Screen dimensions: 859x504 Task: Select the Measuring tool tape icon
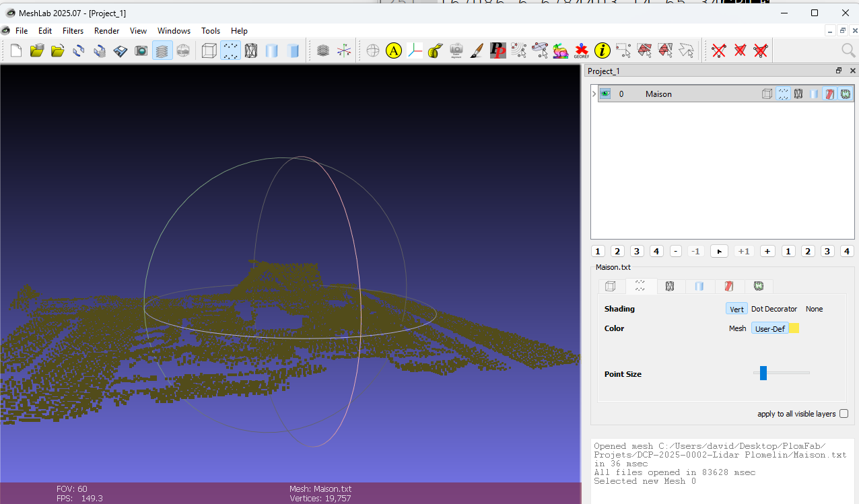click(x=436, y=50)
